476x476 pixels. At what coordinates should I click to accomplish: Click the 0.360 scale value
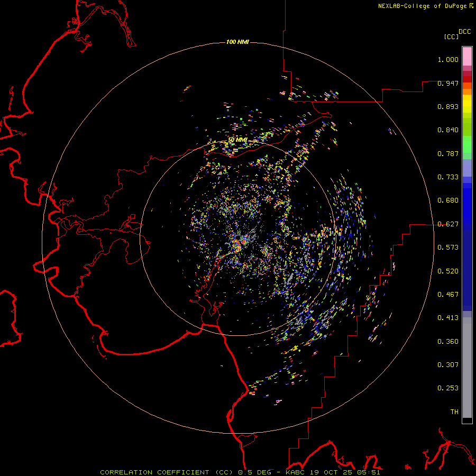coord(448,342)
